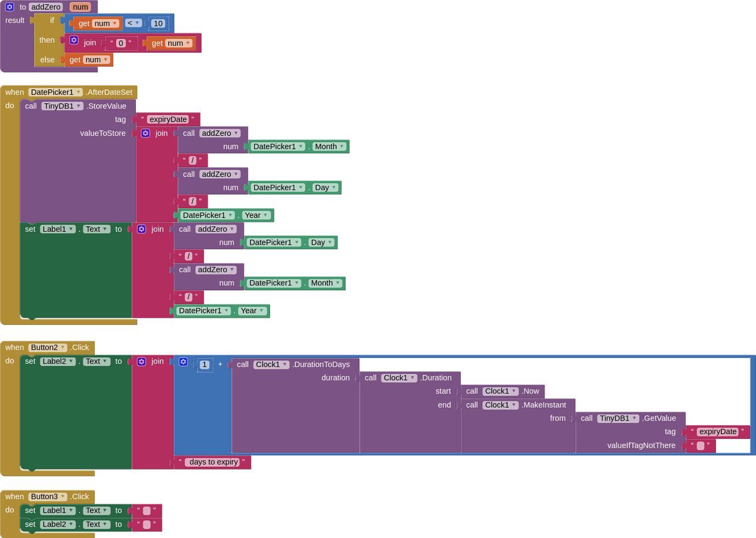This screenshot has height=538, width=756.
Task: Open Day property dropdown in Label1 Text join
Action: point(322,243)
